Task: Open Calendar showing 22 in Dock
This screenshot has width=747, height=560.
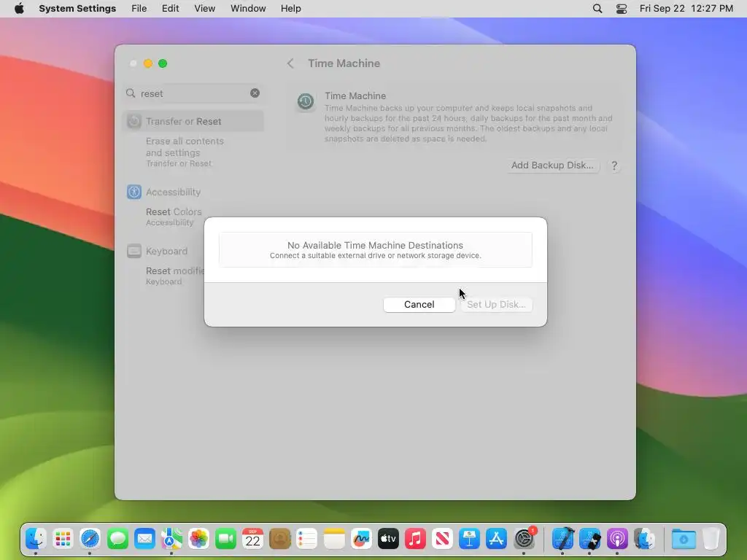Action: tap(252, 539)
